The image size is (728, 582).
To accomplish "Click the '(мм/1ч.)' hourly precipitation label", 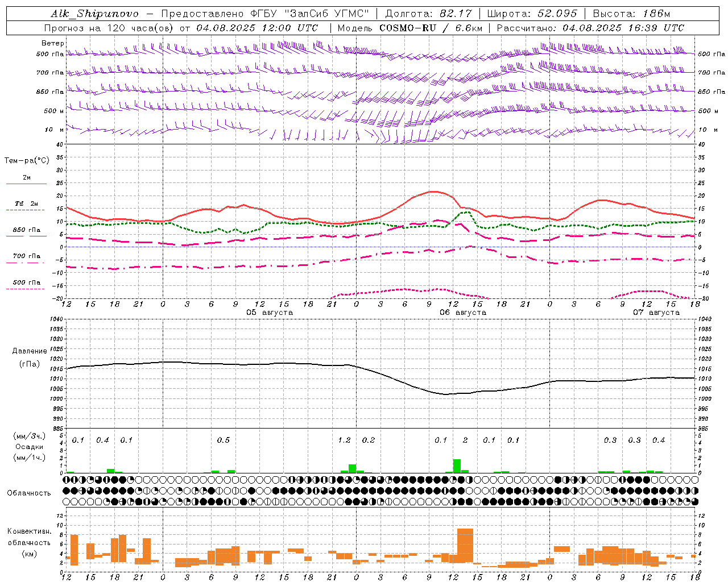I will point(30,458).
